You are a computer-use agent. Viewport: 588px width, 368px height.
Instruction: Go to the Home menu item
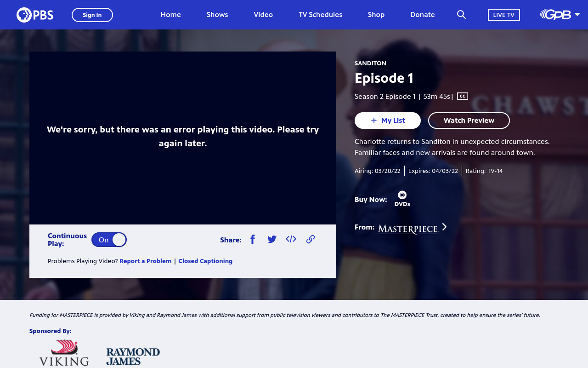[170, 15]
